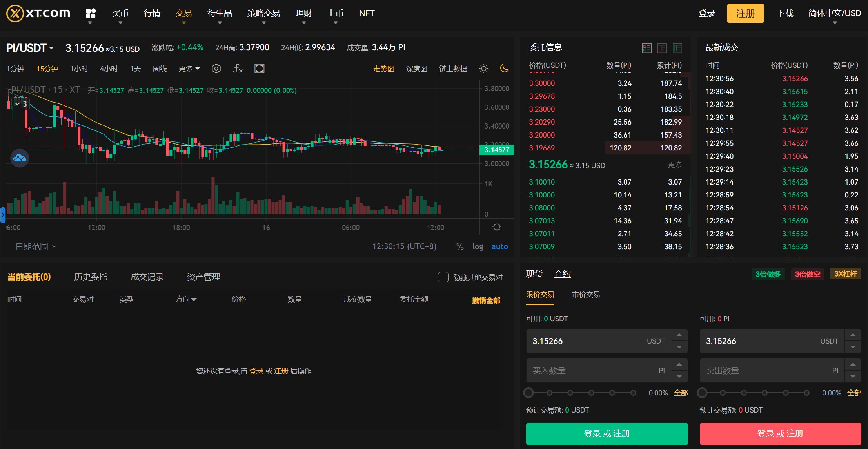Show combined buy/sell order book layout
Image resolution: width=868 pixels, height=449 pixels.
click(647, 48)
